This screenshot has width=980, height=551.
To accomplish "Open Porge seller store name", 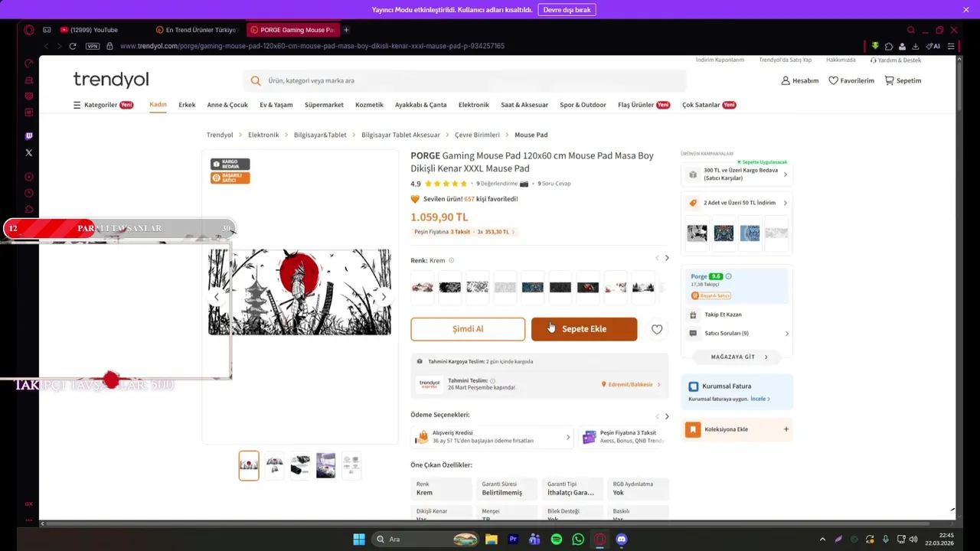I will [x=699, y=276].
